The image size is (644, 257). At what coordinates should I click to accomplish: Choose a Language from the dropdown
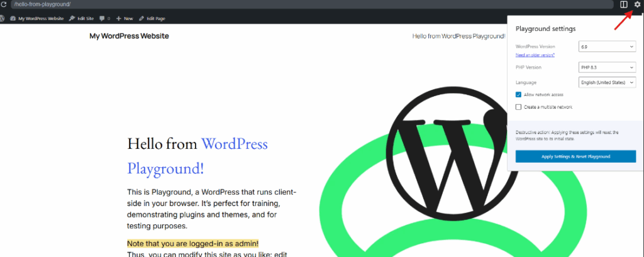[607, 82]
